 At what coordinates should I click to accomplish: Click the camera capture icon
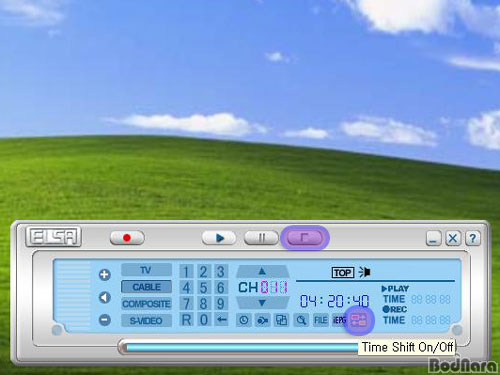pos(262,320)
